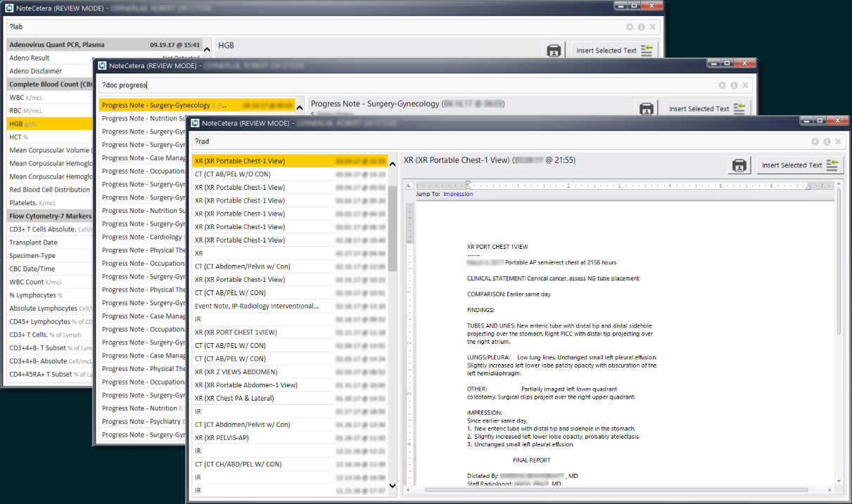Jump to the Impression section link
Image resolution: width=852 pixels, height=504 pixels.
pos(458,194)
